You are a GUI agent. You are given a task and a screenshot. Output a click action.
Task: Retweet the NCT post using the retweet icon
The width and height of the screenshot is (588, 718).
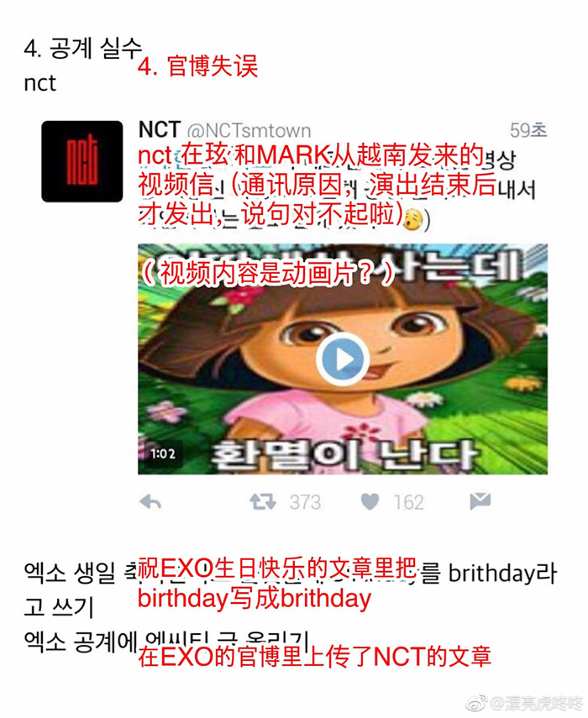click(263, 502)
